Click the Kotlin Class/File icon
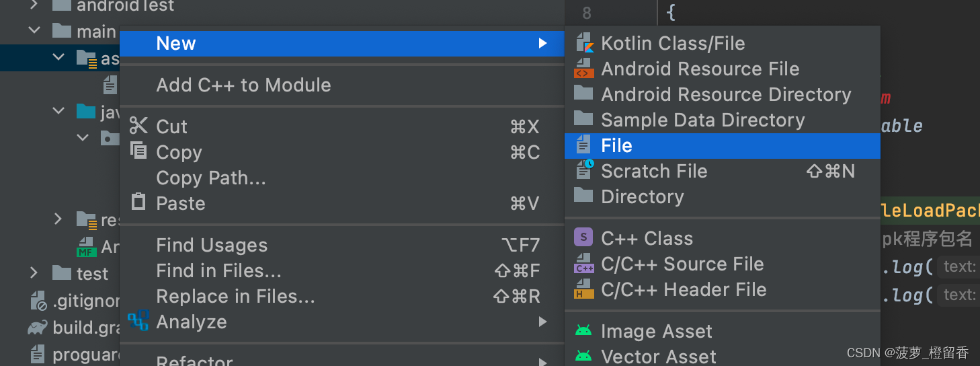Viewport: 980px width, 366px height. point(583,43)
